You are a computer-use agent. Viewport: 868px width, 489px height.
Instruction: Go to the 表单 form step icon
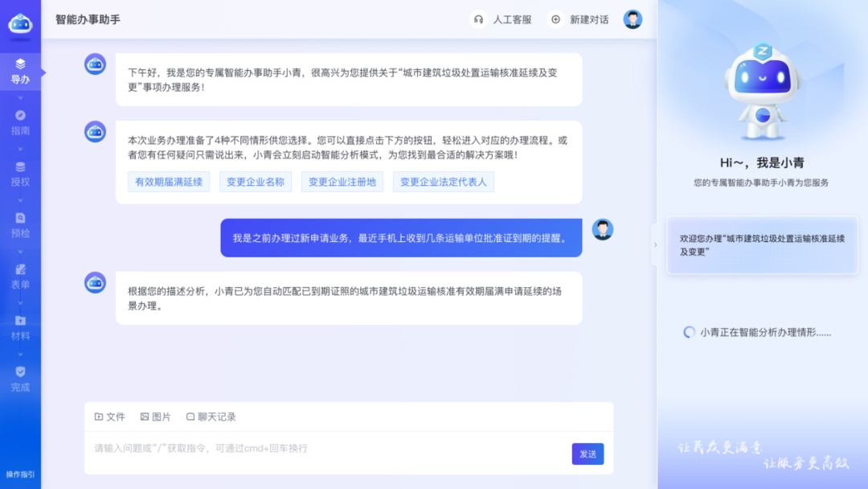click(20, 269)
